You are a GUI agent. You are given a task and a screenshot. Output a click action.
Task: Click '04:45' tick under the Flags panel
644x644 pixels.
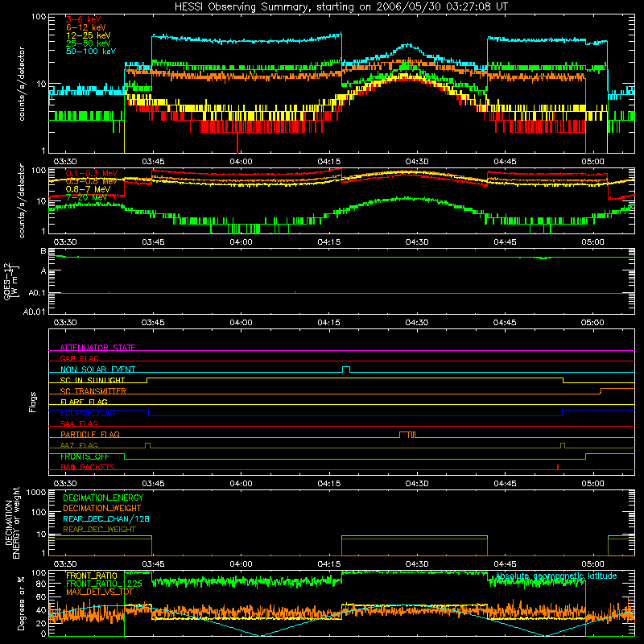pos(505,483)
